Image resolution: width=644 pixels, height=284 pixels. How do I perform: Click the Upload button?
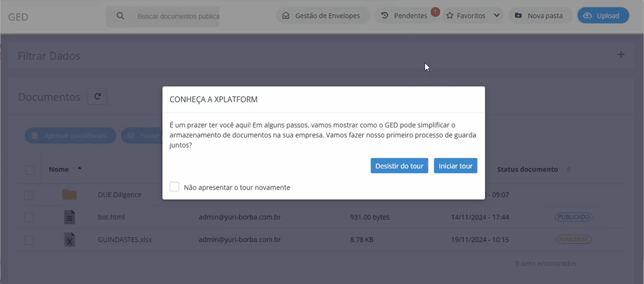coord(603,16)
